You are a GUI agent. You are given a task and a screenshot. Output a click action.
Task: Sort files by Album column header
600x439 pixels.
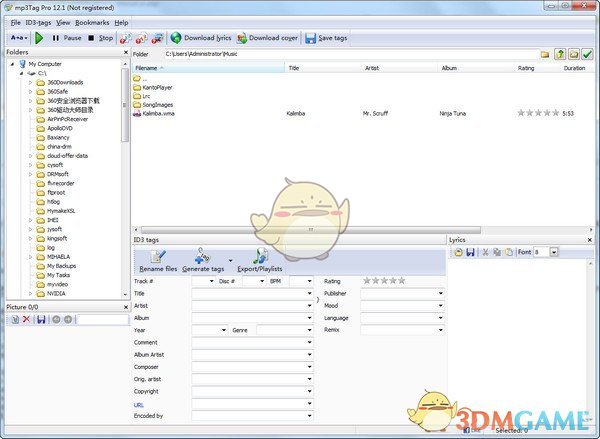476,68
